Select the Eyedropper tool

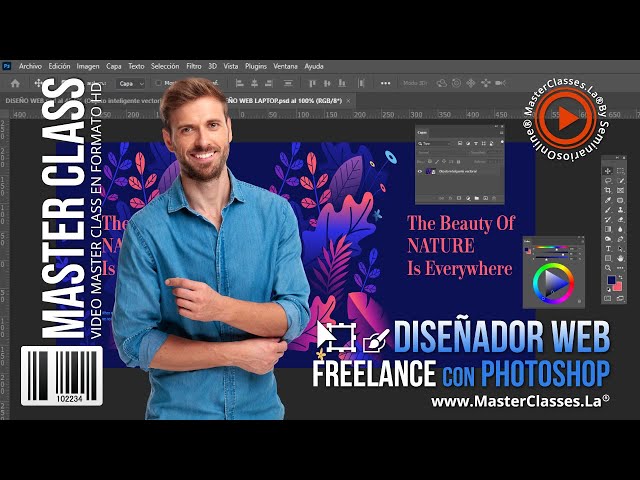[x=608, y=200]
